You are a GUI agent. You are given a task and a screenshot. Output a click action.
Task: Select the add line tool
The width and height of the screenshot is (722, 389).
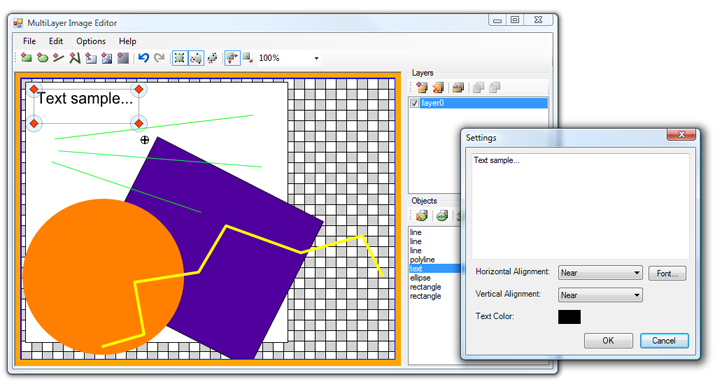point(58,58)
